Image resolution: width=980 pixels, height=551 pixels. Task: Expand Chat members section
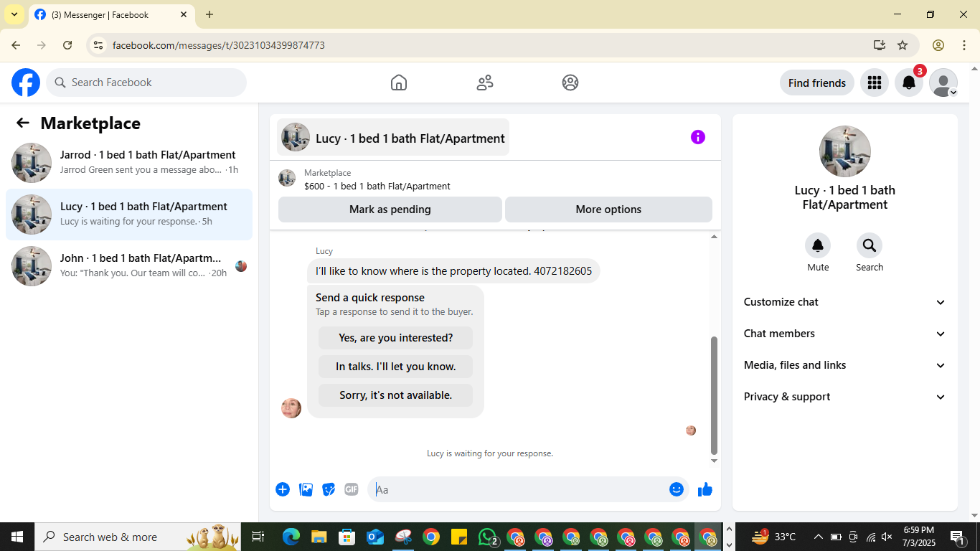[x=845, y=334]
